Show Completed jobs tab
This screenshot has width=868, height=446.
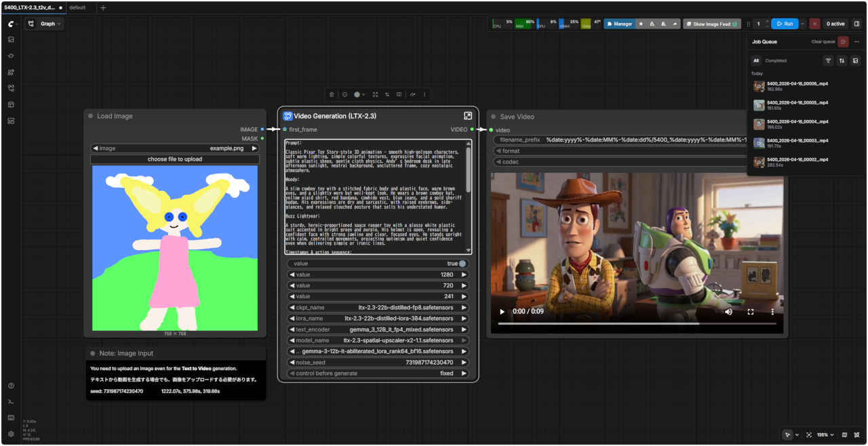[x=776, y=60]
